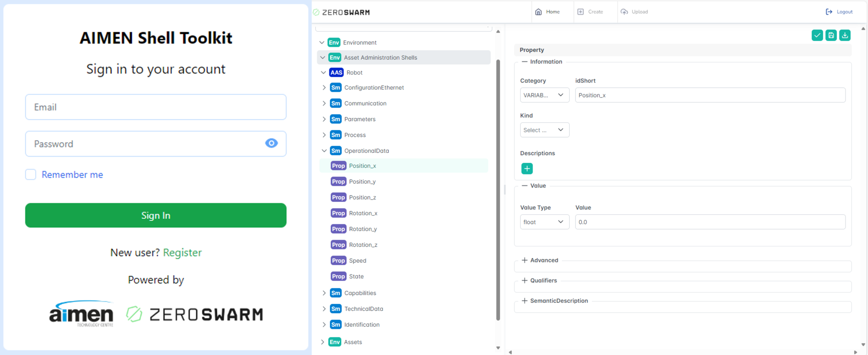Click the green save disk icon
868x355 pixels.
pos(831,35)
